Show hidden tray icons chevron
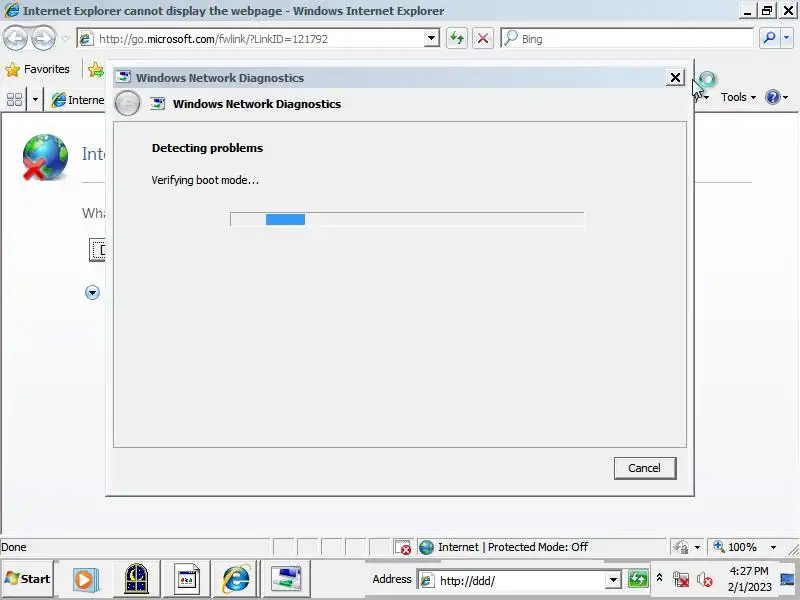This screenshot has width=800, height=600. 659,578
